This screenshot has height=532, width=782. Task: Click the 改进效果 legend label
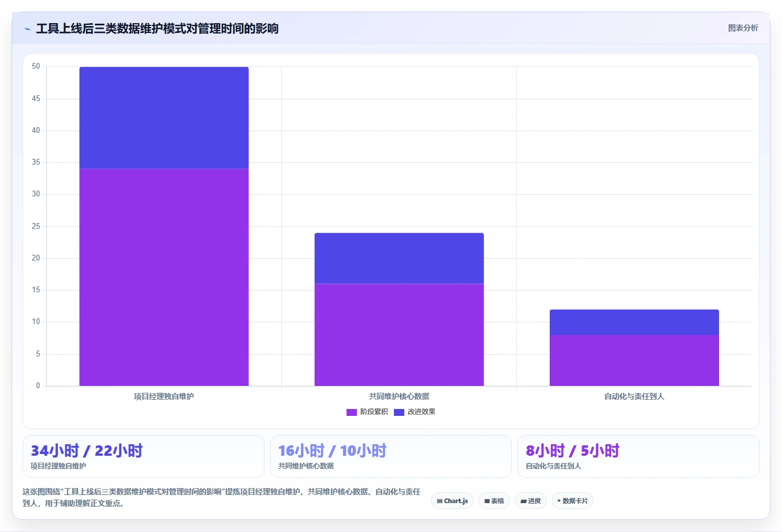click(x=421, y=412)
